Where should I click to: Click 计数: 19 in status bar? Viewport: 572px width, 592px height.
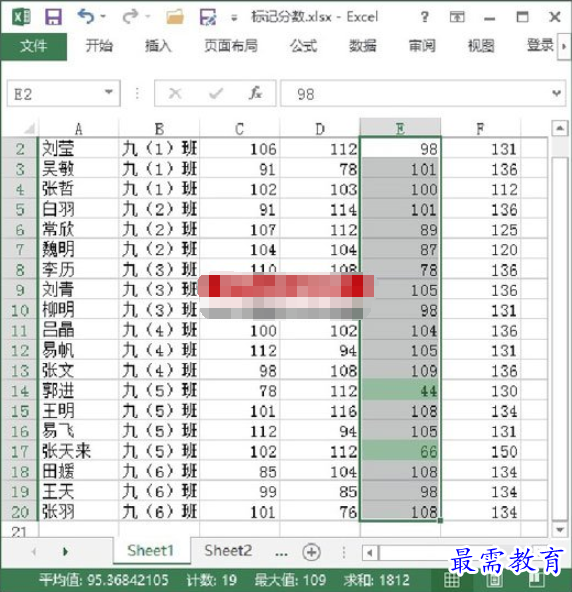211,580
